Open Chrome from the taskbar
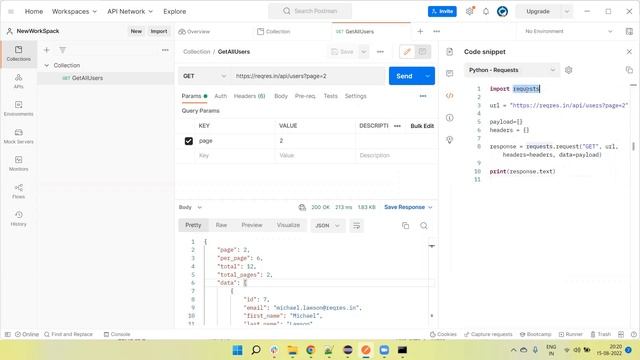Screen dimensions: 640x360 click(311, 350)
